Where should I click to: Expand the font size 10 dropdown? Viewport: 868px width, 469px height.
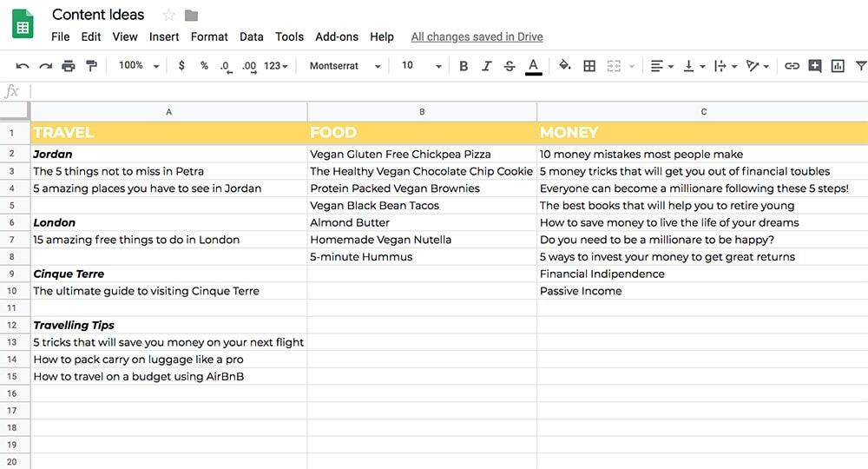coord(421,66)
